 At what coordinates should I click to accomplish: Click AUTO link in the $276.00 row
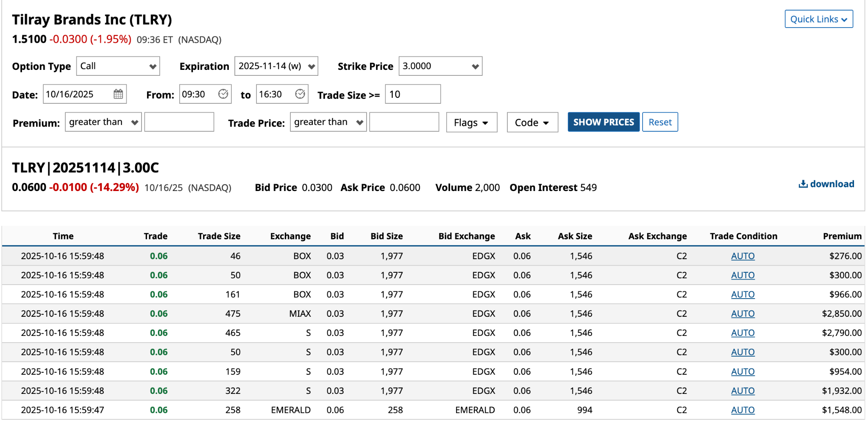[743, 256]
